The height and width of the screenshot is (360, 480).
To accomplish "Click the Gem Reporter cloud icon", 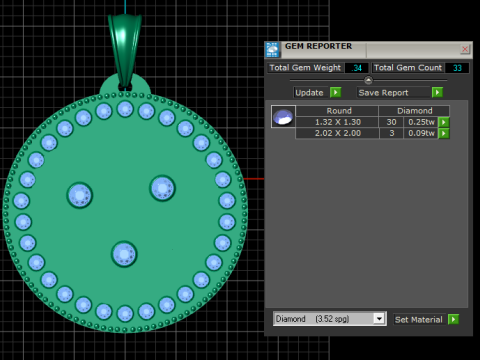I will [272, 50].
